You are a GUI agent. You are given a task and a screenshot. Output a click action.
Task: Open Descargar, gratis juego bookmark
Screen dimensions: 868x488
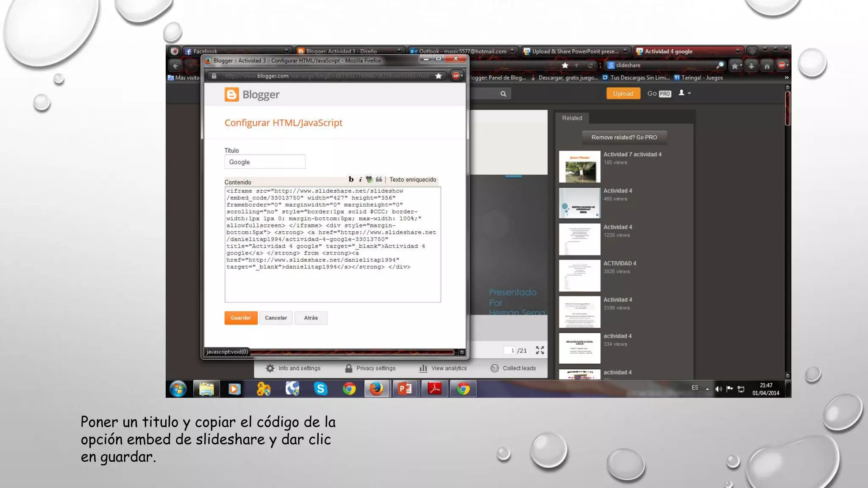pos(564,78)
